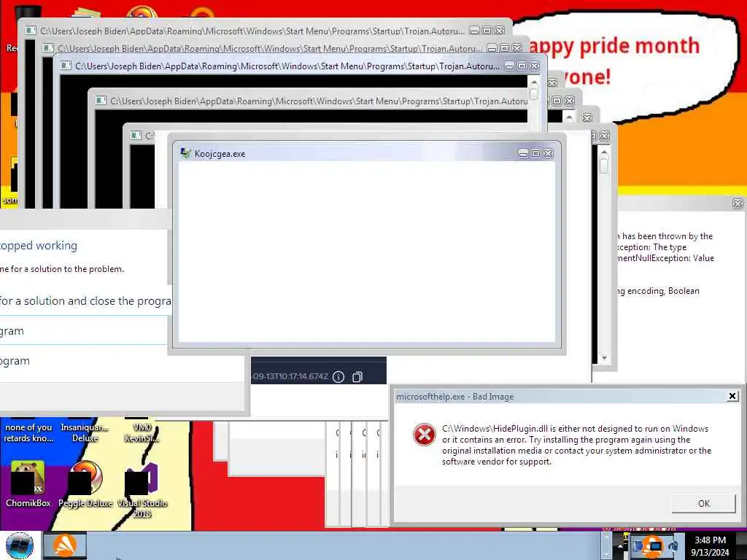
Task: Maximize the Koojcgea.exe window
Action: tap(535, 153)
